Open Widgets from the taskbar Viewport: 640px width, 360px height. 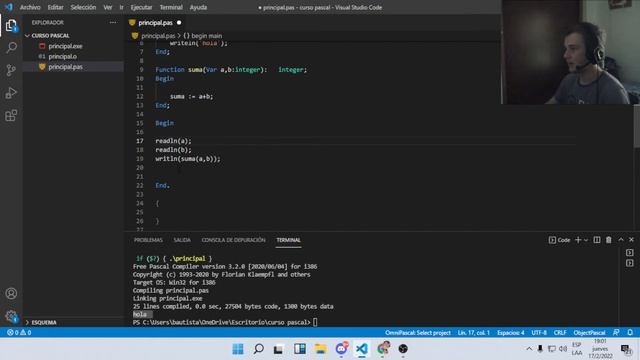[x=300, y=349]
